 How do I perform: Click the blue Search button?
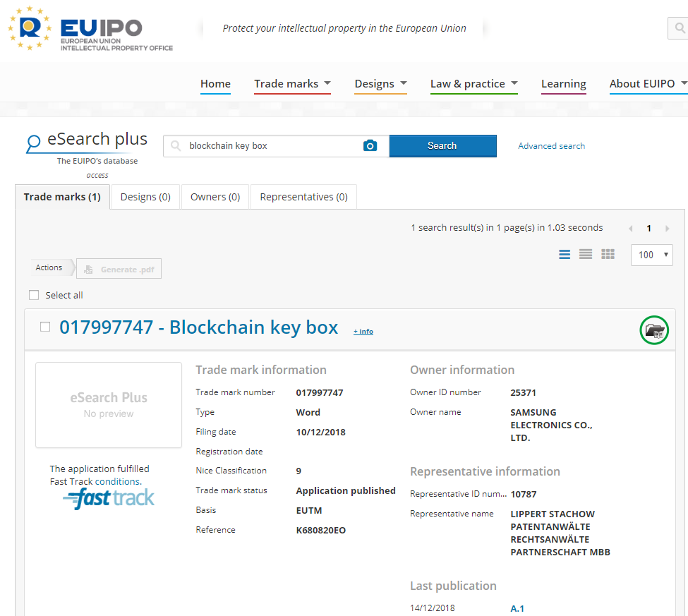[442, 145]
